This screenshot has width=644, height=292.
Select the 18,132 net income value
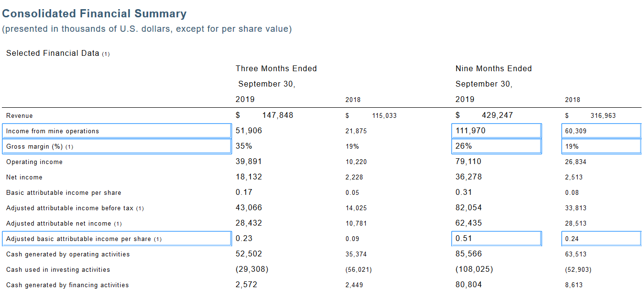coord(248,177)
